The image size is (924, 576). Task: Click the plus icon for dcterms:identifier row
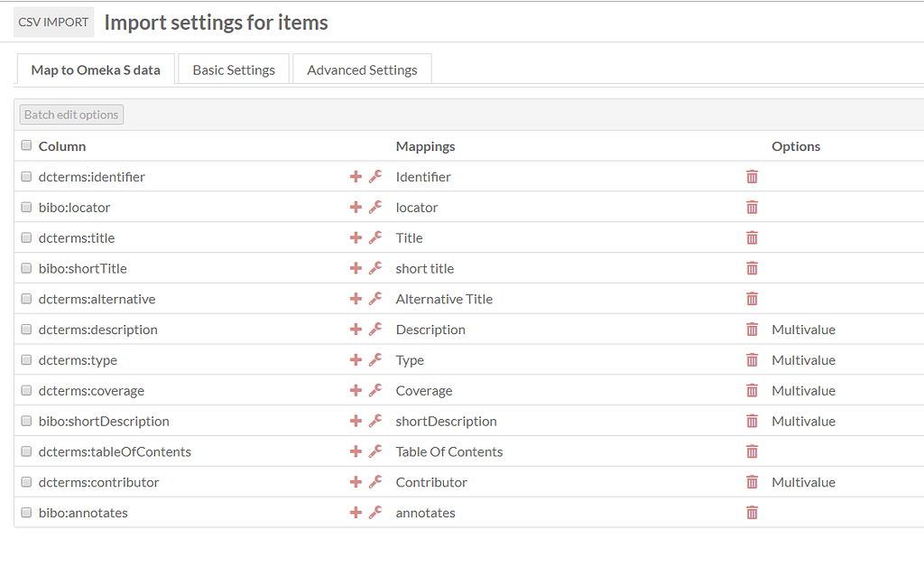(356, 177)
